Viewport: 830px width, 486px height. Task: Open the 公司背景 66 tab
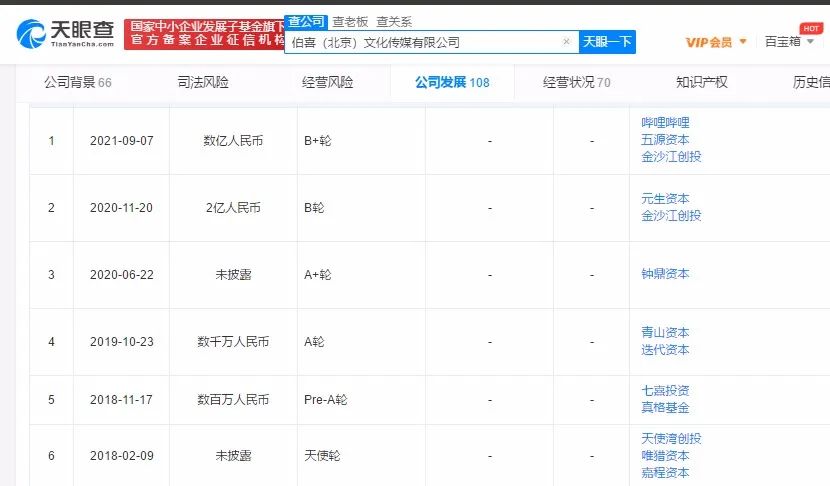click(x=78, y=82)
